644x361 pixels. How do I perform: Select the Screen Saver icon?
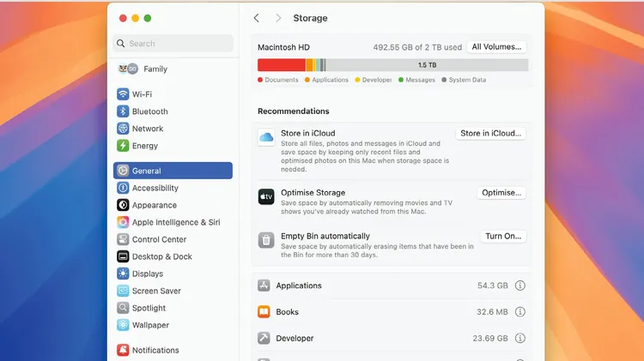point(124,291)
